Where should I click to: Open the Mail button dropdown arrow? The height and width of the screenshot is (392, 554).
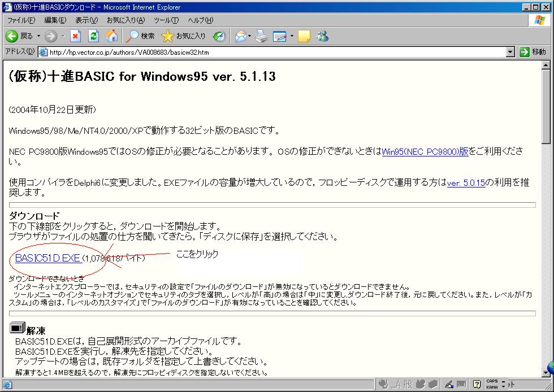tap(249, 36)
